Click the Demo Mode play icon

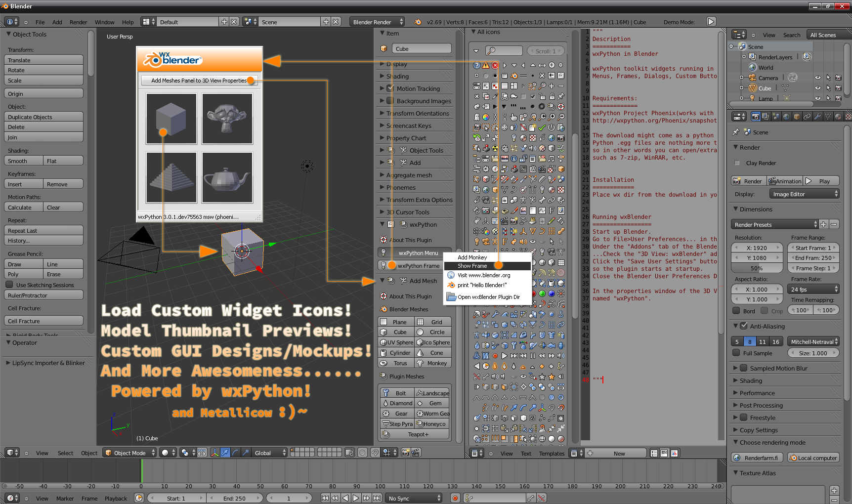tap(711, 22)
